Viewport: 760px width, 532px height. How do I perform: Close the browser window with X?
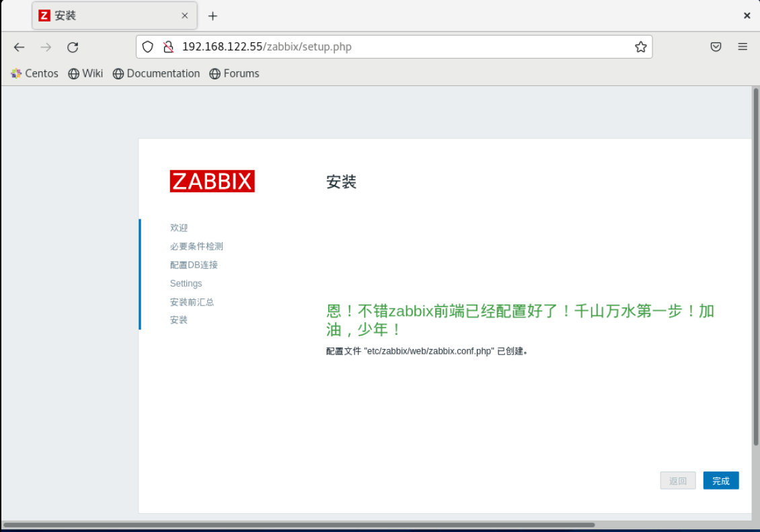(x=747, y=15)
